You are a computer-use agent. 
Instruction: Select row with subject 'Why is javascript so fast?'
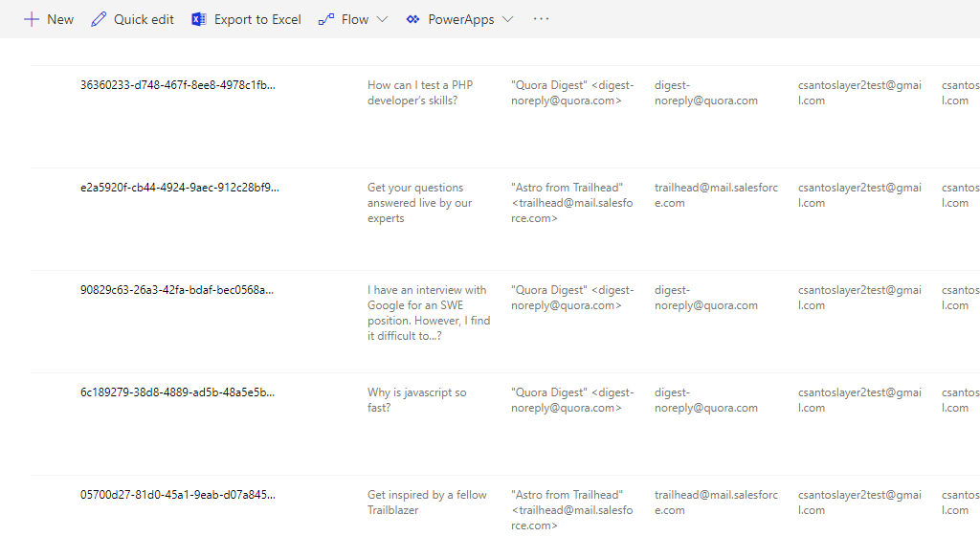(x=417, y=400)
